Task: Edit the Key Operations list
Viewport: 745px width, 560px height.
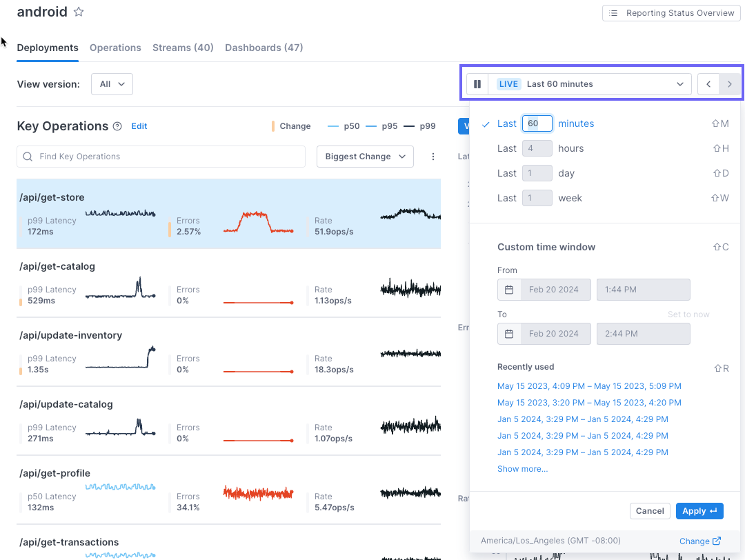Action: click(139, 126)
